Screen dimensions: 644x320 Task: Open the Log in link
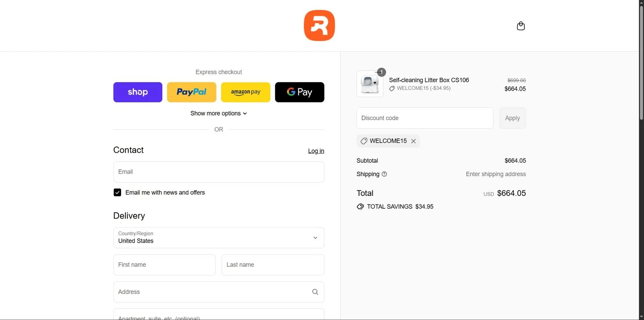[316, 151]
